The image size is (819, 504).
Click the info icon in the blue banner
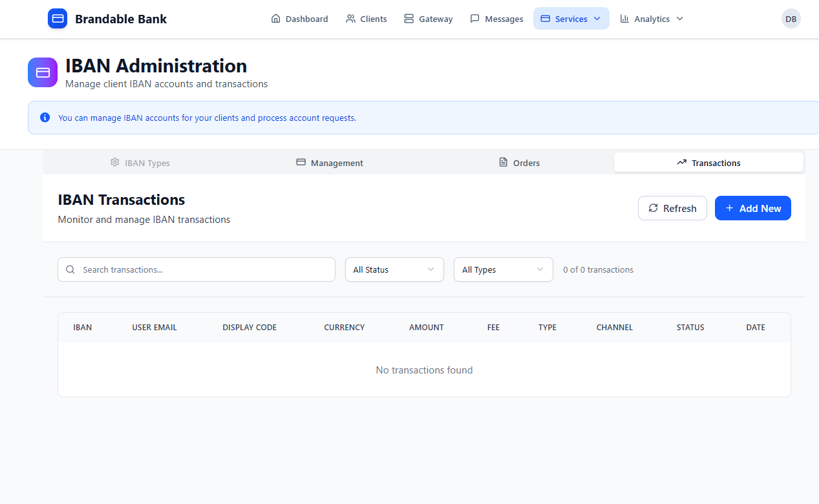45,117
